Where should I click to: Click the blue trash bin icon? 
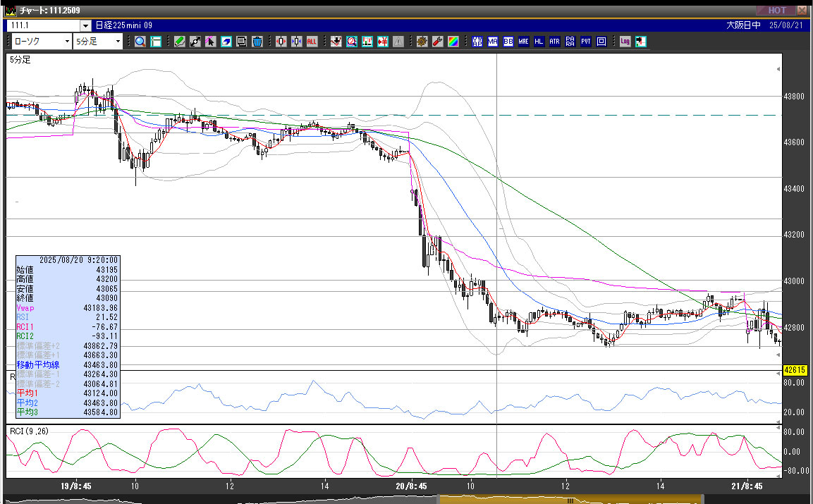click(x=257, y=42)
